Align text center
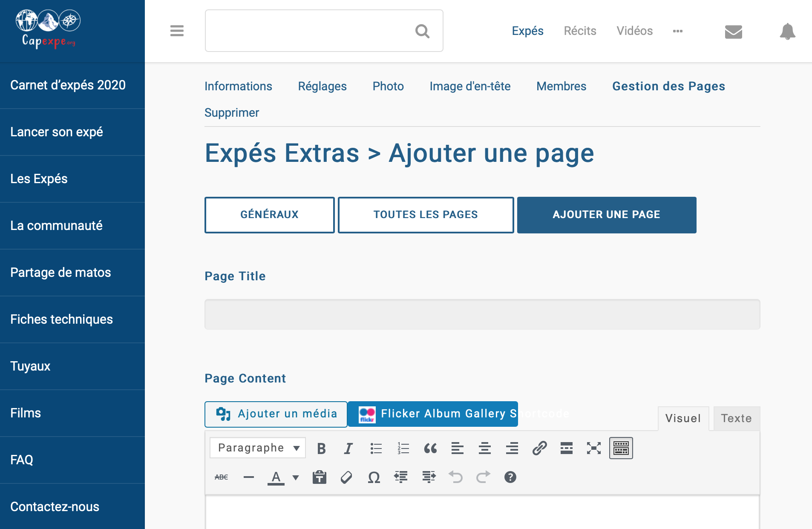Image resolution: width=812 pixels, height=529 pixels. (x=485, y=448)
